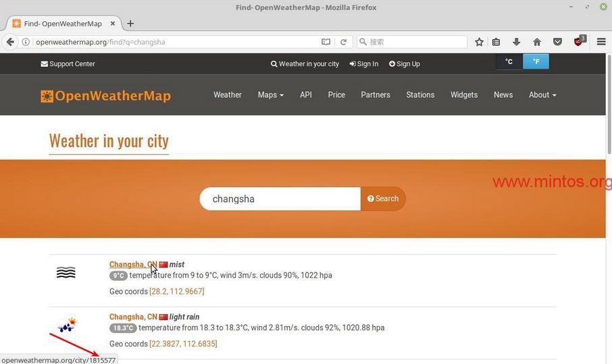Click the light rain weather icon
This screenshot has height=364, width=612.
coord(66,325)
